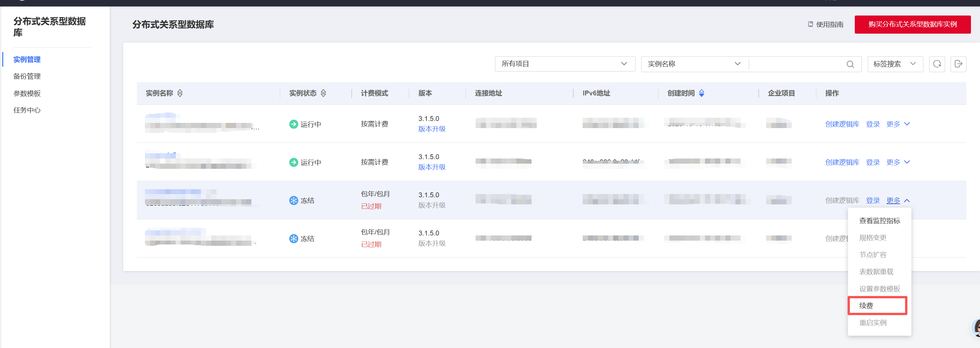
Task: Click running status icon of first instance
Action: click(x=293, y=125)
